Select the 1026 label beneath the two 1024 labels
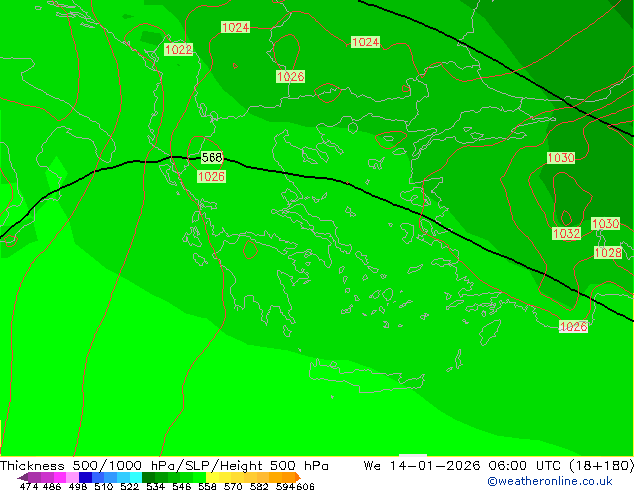Image resolution: width=634 pixels, height=490 pixels. [x=290, y=76]
